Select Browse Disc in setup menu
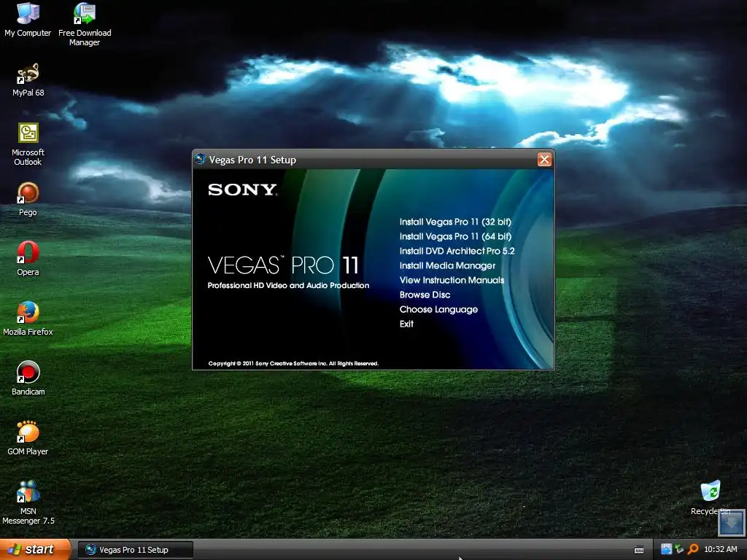 [x=425, y=295]
